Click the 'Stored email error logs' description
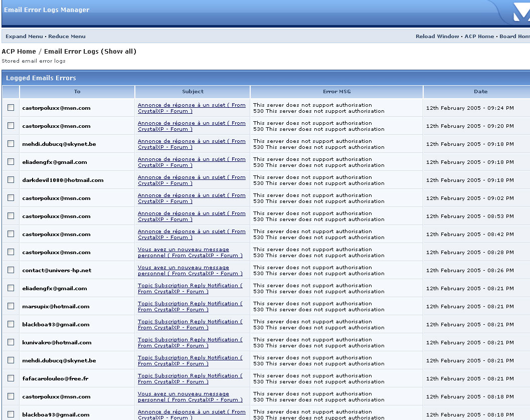The height and width of the screenshot is (420, 530). coord(34,61)
